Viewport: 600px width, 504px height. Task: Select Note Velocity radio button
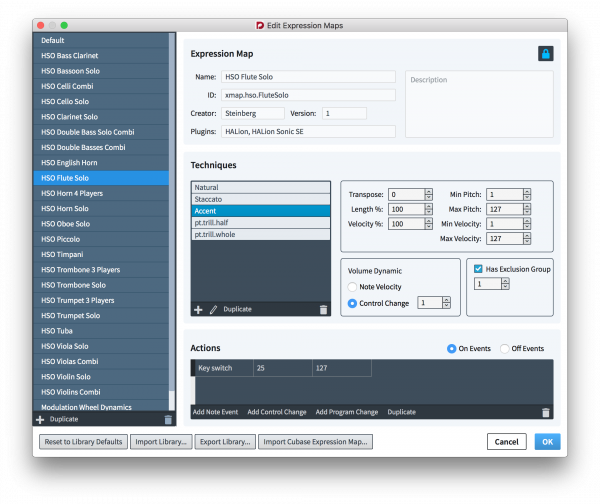(352, 287)
